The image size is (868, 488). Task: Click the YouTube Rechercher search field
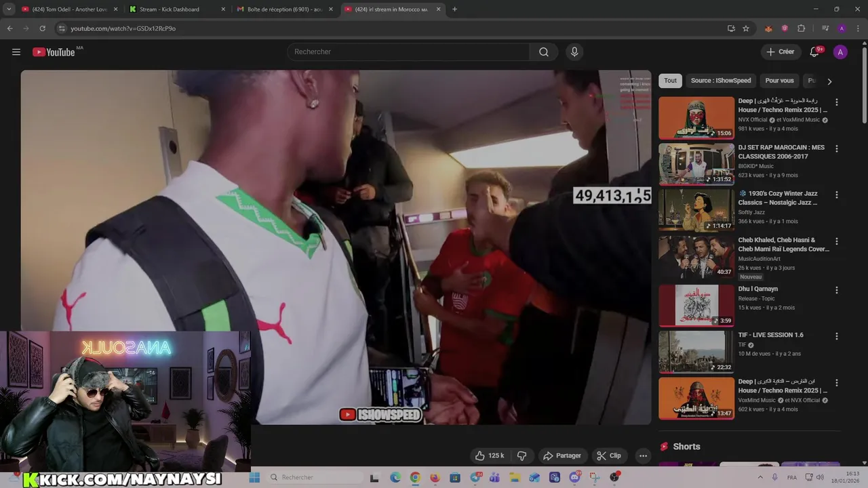409,52
